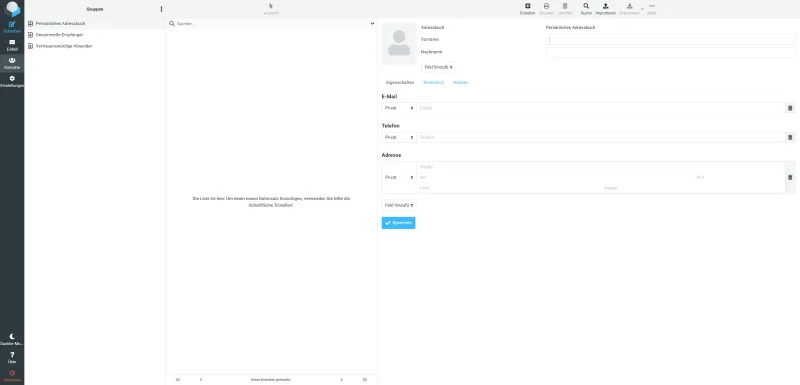
Task: Click the Straße address input
Action: click(x=601, y=167)
